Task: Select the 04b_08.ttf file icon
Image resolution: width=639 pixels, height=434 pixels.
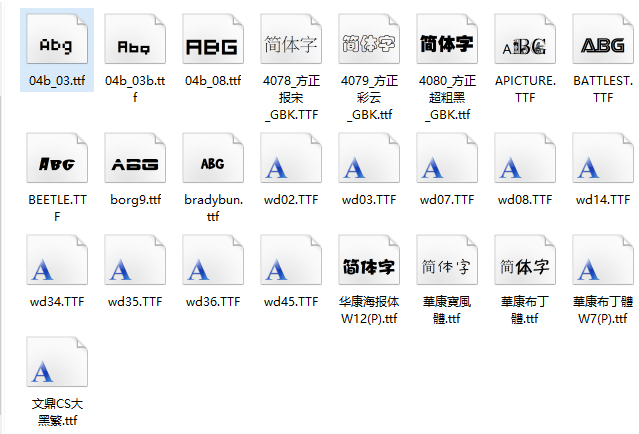Action: click(x=213, y=43)
